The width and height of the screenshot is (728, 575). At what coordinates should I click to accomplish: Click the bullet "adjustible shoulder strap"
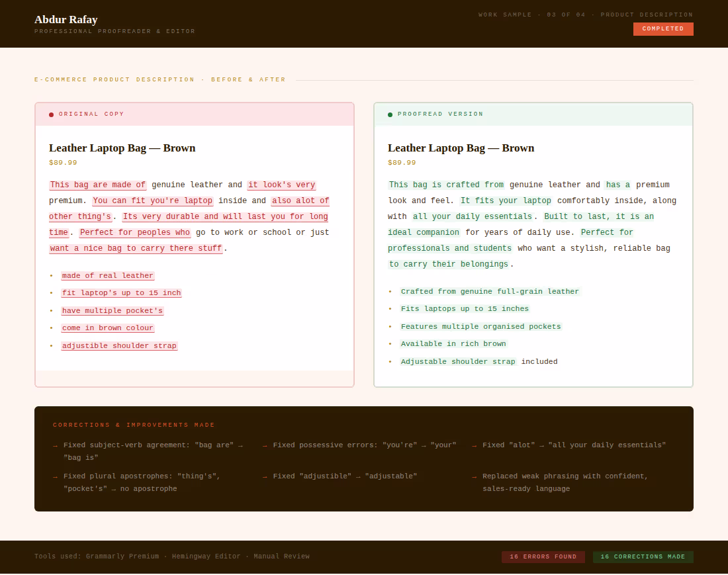(119, 346)
